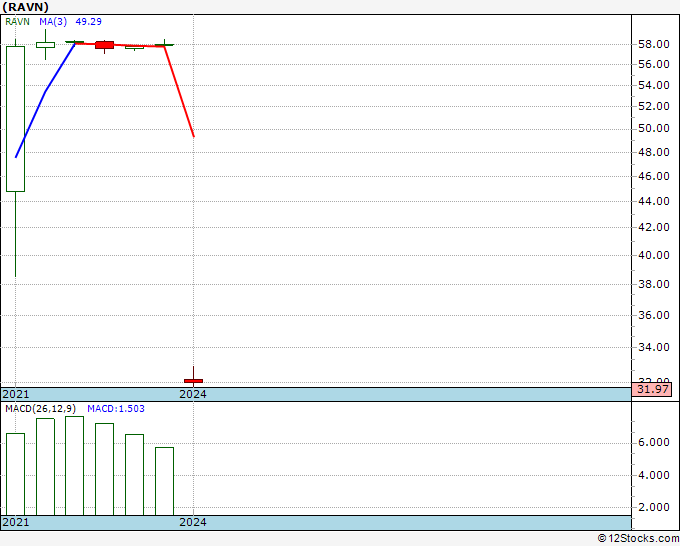Click the tallest MACD histogram bar
Screen dimensions: 680x546
click(x=75, y=466)
